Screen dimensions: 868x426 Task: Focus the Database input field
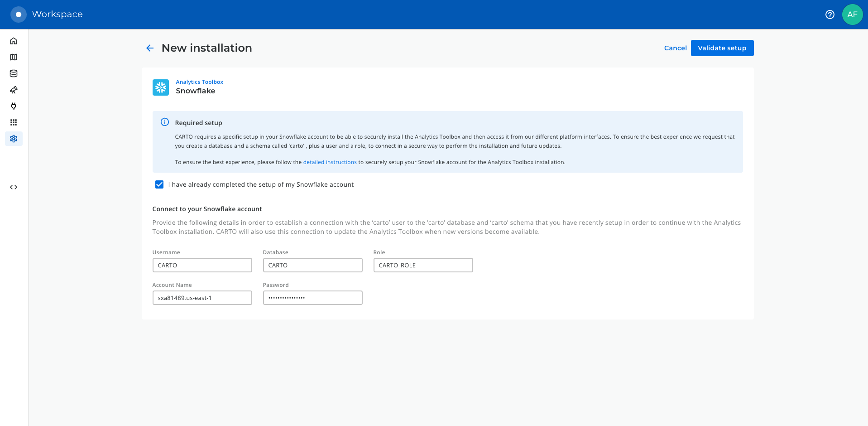pyautogui.click(x=312, y=265)
